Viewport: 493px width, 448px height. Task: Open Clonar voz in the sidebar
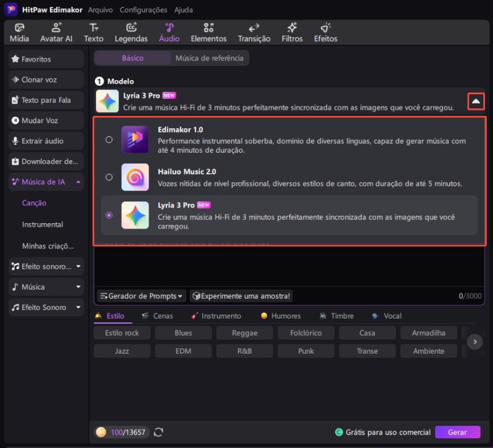pos(46,79)
